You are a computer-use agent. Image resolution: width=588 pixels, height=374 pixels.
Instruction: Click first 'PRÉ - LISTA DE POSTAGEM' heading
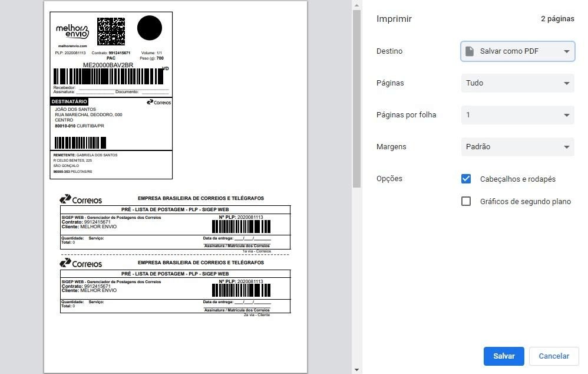click(175, 209)
